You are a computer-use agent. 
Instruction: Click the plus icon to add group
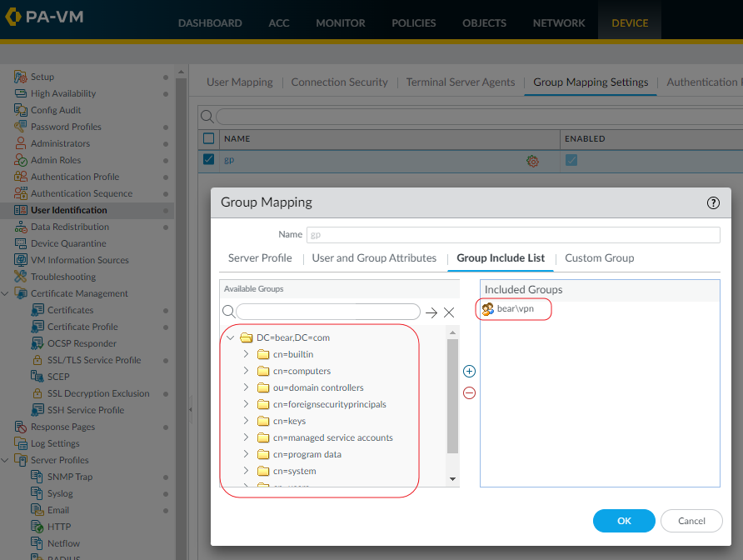470,372
